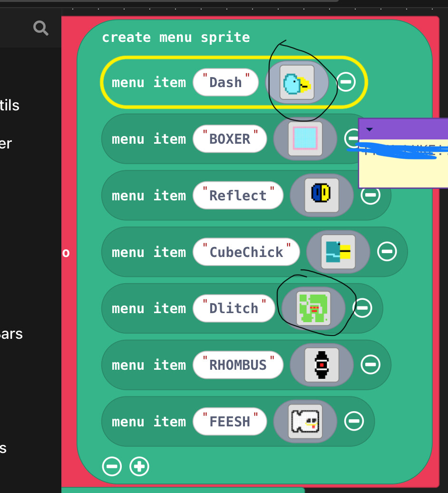Remove the FEESH menu item
The image size is (448, 493).
click(354, 421)
